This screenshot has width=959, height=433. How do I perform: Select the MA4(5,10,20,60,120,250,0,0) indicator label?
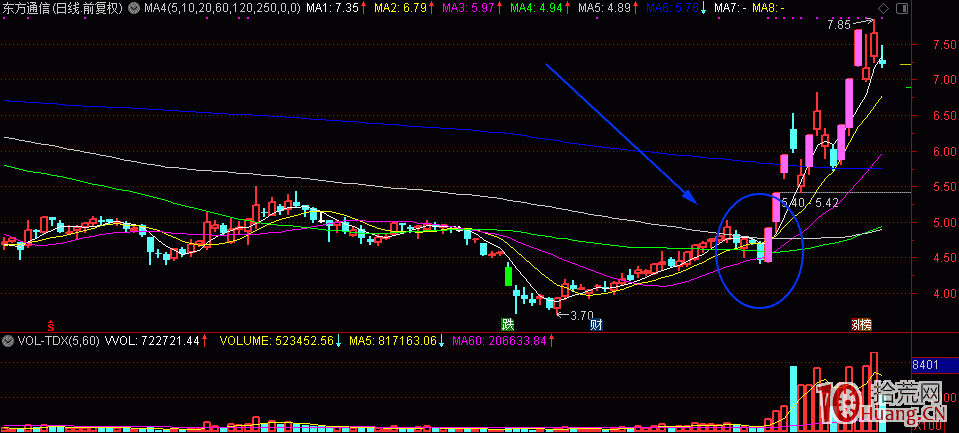point(221,9)
